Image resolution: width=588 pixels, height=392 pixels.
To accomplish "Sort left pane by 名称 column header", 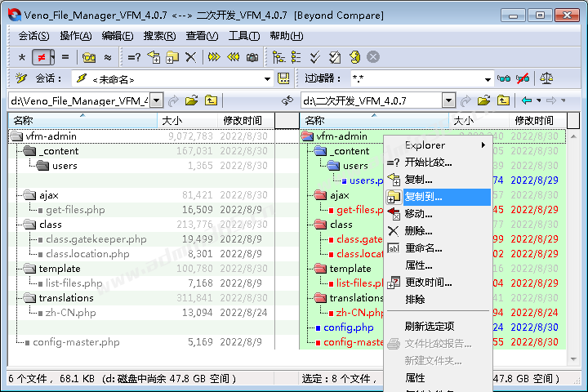I will (82, 120).
